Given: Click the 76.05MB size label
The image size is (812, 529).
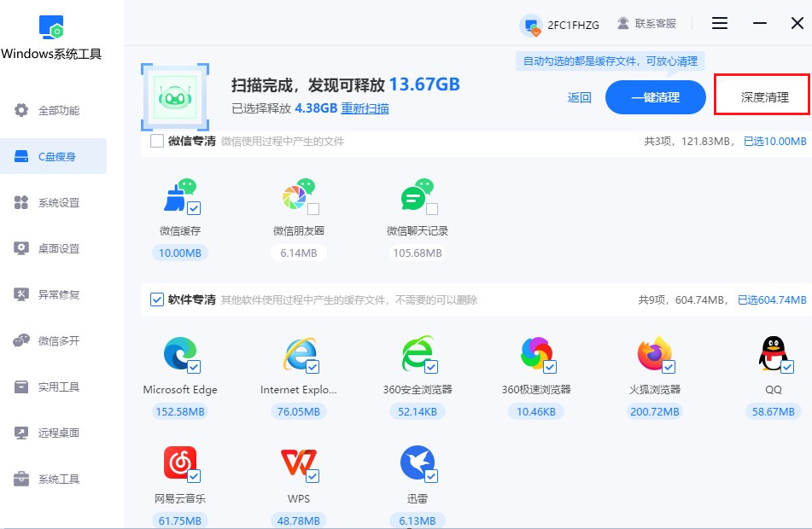Looking at the screenshot, I should point(298,411).
